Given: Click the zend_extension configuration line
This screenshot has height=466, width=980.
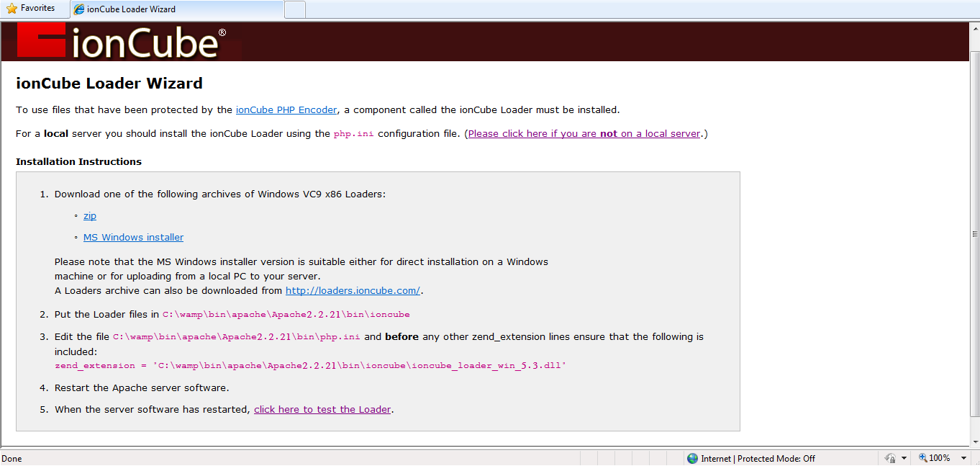Looking at the screenshot, I should pos(311,366).
